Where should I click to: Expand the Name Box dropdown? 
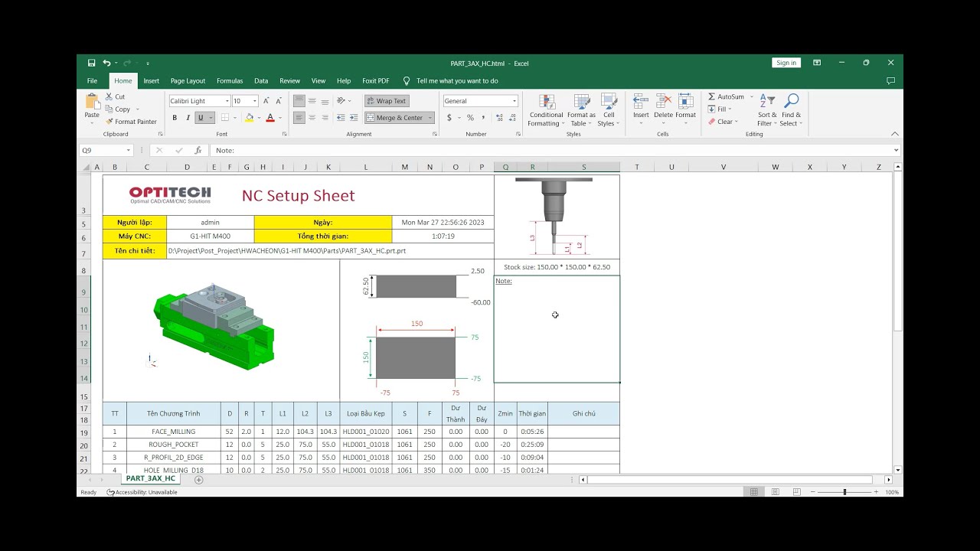tap(129, 151)
